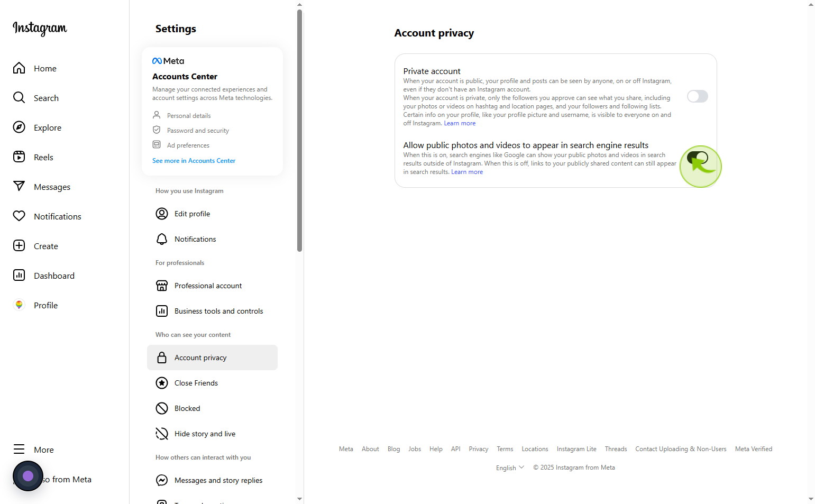Click Learn more under Private account
Viewport: 815px width, 504px height.
coord(460,123)
